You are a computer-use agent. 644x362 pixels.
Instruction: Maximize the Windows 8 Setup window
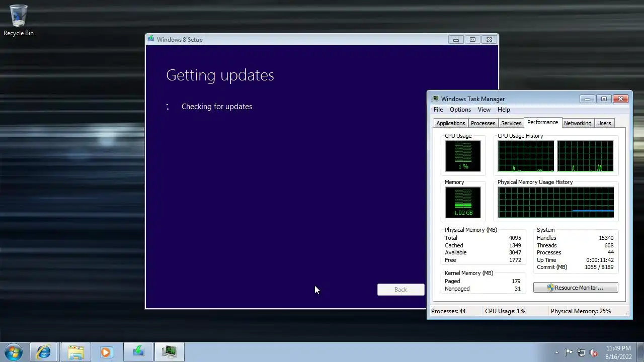[472, 40]
